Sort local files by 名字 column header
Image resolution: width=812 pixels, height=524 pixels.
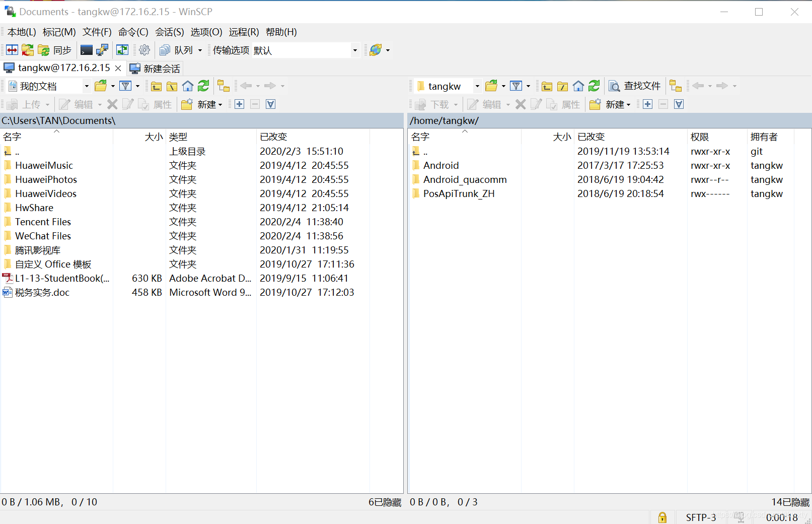56,137
